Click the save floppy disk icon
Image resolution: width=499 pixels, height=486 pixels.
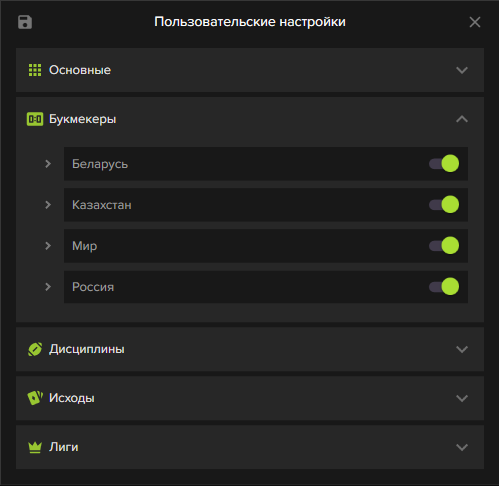click(x=25, y=22)
